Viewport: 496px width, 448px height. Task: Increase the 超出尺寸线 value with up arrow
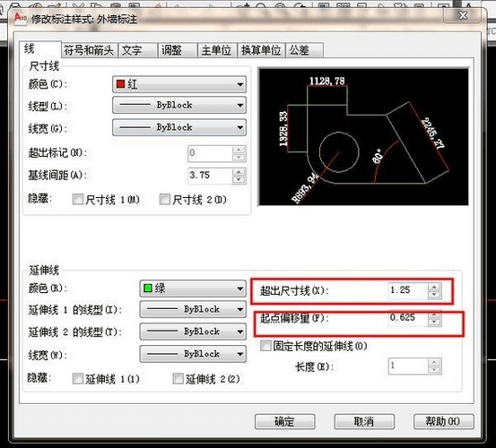(434, 288)
